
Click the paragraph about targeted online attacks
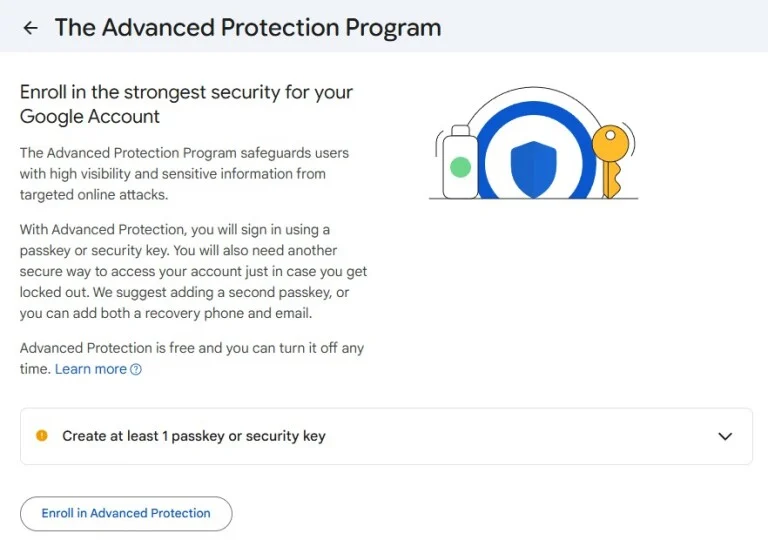pos(184,174)
